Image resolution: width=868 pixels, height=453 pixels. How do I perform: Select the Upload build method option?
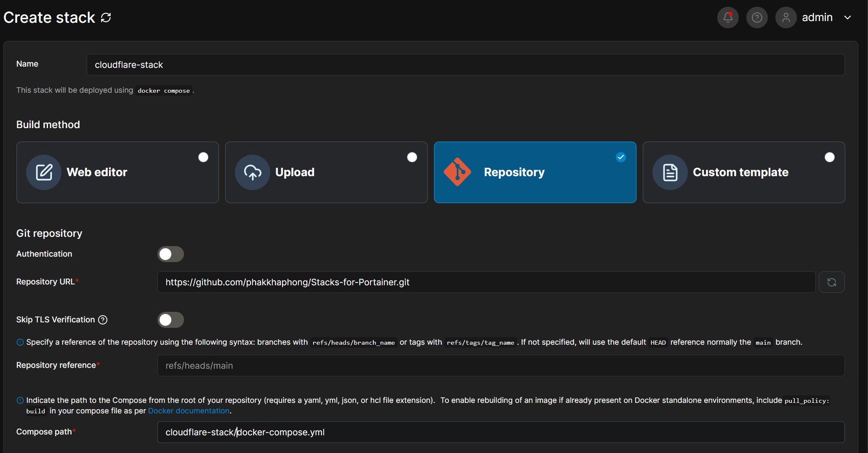point(326,172)
